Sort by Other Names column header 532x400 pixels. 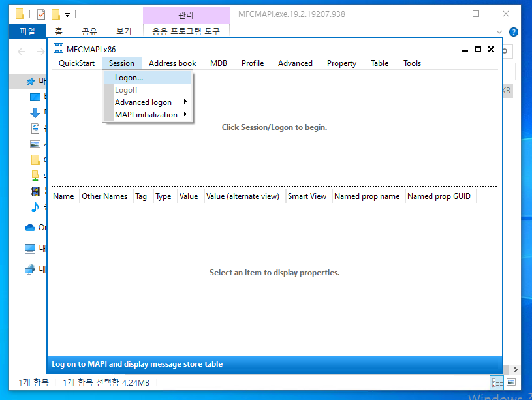click(x=106, y=196)
